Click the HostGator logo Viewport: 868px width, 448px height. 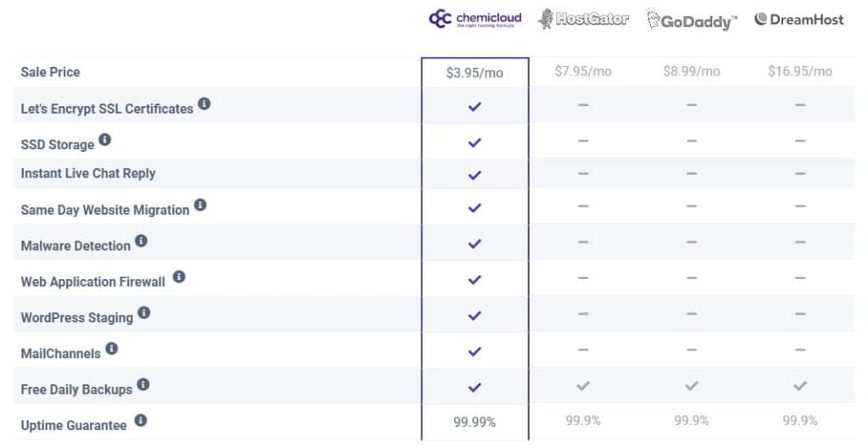click(583, 20)
